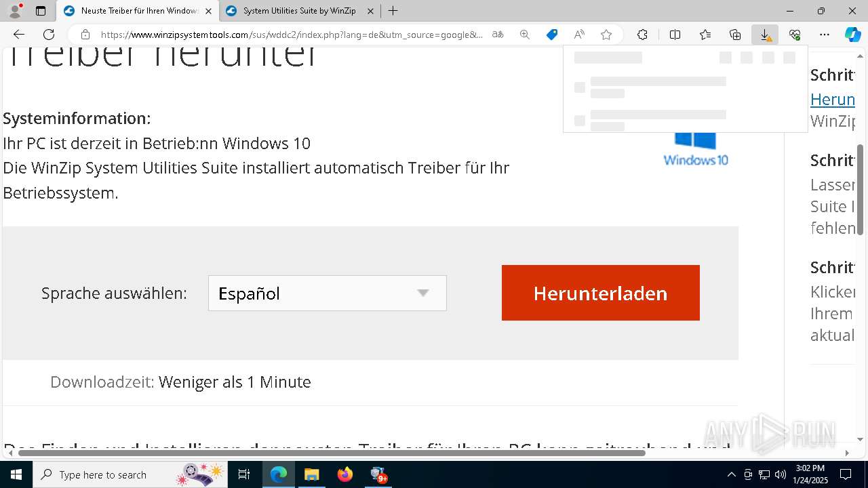Open Microsoft Edge from taskbar

[x=279, y=474]
